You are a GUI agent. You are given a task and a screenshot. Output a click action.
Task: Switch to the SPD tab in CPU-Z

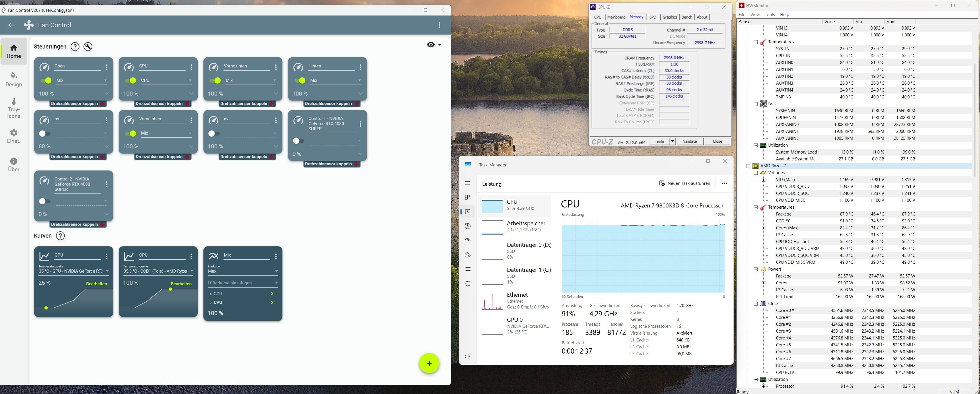click(652, 17)
